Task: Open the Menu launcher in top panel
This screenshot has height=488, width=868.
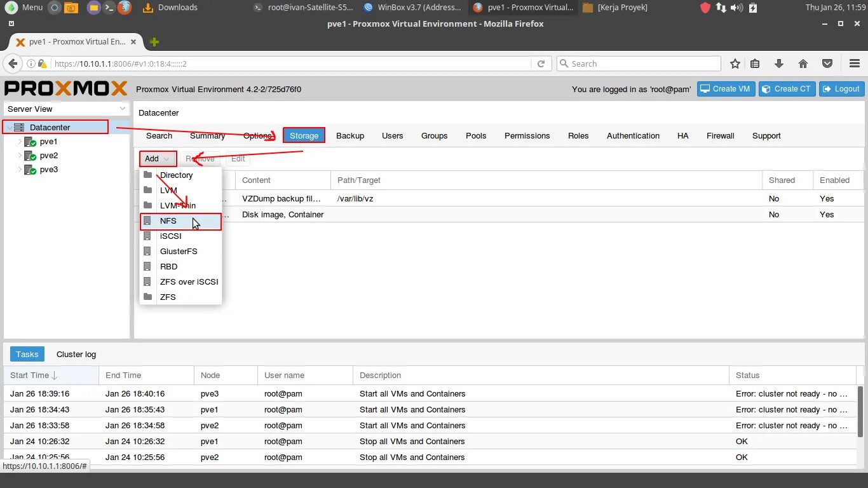Action: click(x=24, y=8)
